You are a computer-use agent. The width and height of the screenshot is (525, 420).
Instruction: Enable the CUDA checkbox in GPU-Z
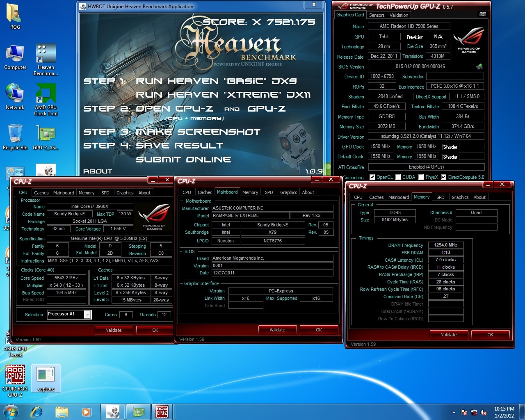[x=398, y=177]
